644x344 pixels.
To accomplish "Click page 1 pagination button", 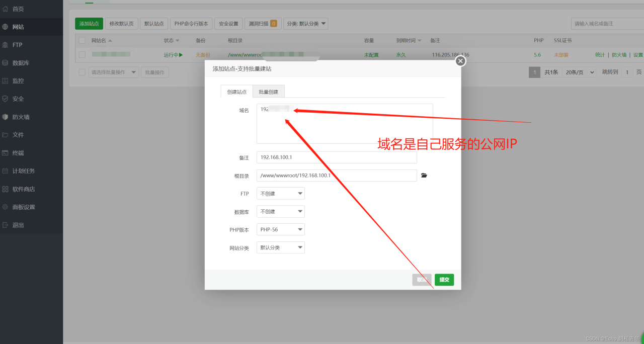I will click(534, 72).
